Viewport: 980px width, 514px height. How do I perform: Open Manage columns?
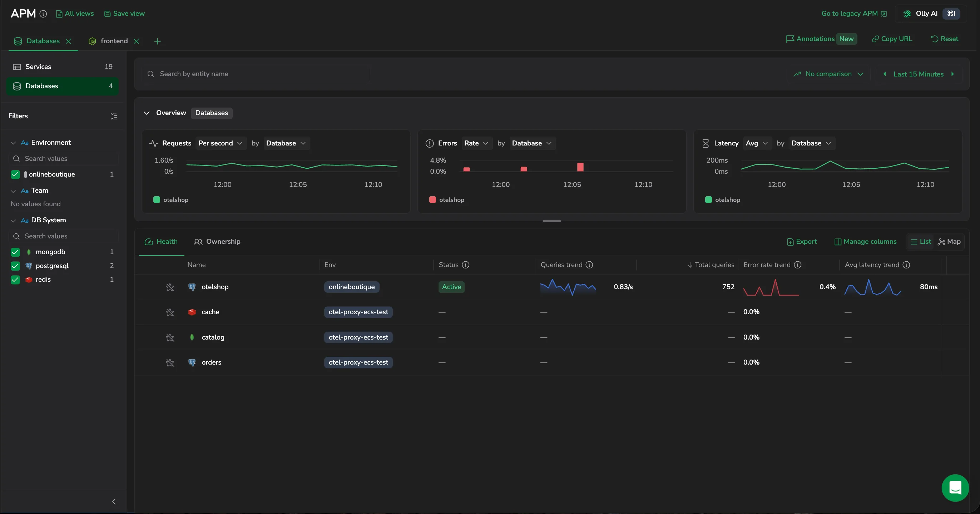tap(866, 242)
